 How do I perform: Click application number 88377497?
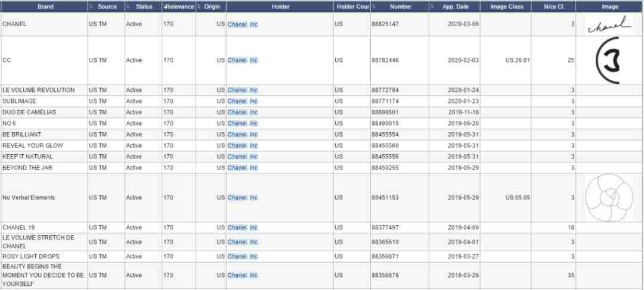pos(385,227)
